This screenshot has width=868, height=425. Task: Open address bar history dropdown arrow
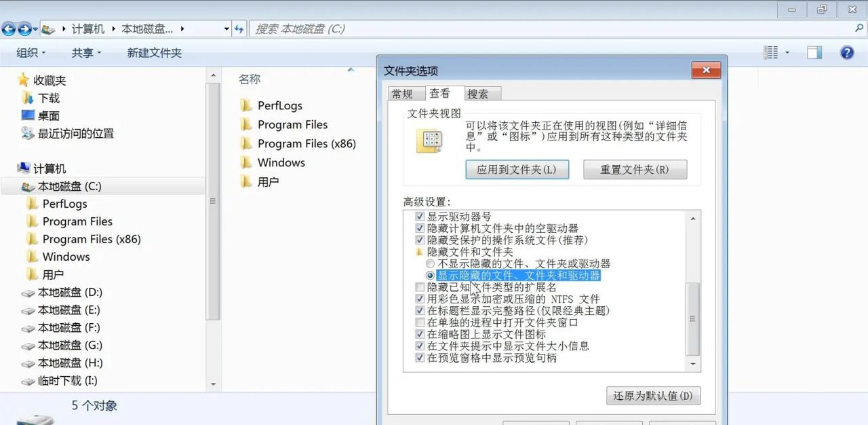[226, 29]
